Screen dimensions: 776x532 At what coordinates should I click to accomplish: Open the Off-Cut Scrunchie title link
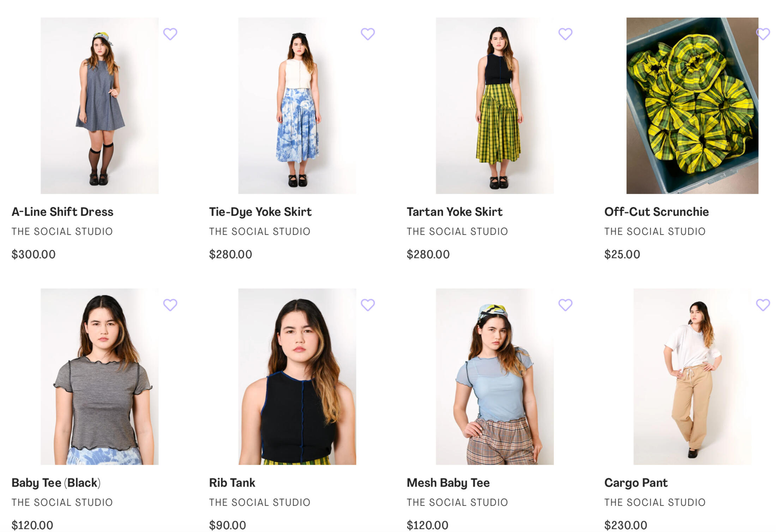click(x=656, y=212)
